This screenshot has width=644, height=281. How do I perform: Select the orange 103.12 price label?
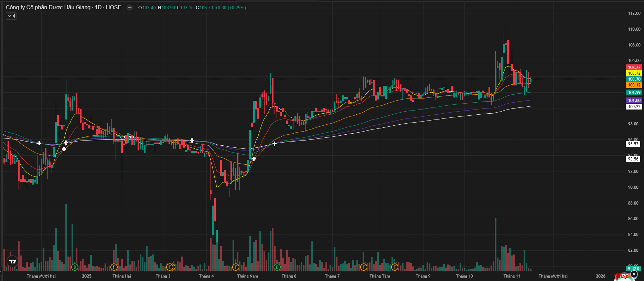(x=634, y=85)
